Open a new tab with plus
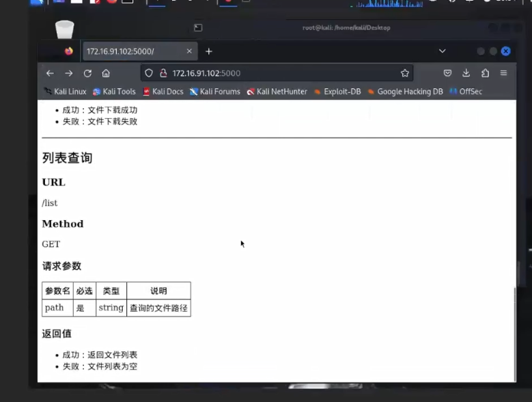This screenshot has height=402, width=532. tap(209, 51)
